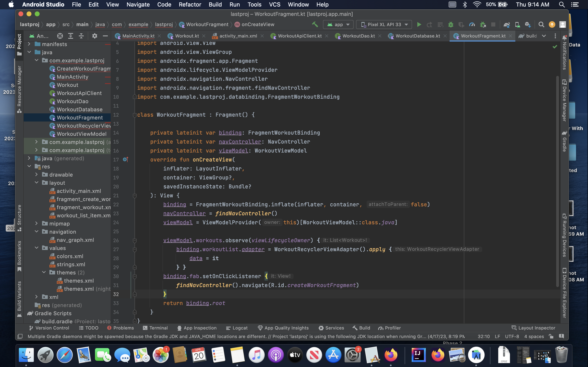This screenshot has height=367, width=588.
Task: Open the Logcat tool window
Action: pos(237,328)
